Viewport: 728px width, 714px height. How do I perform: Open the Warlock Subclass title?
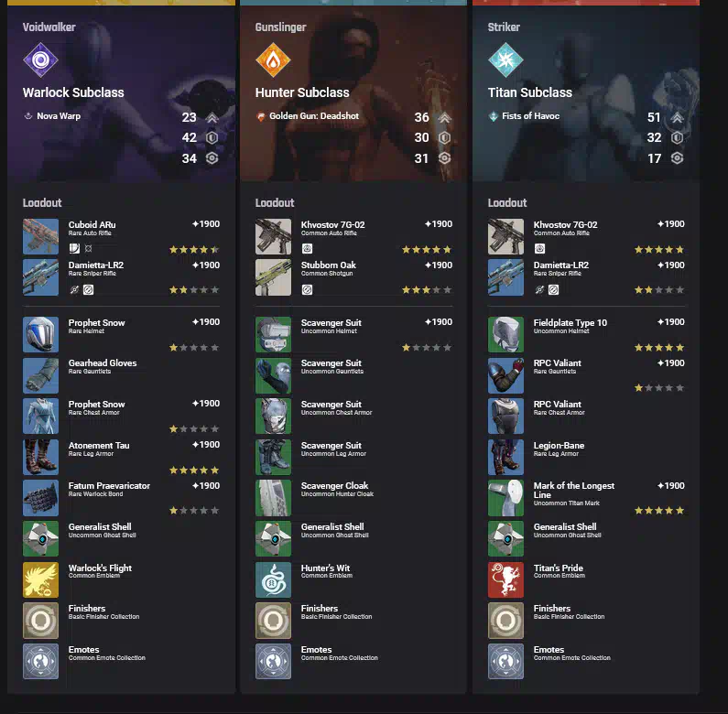click(x=73, y=92)
